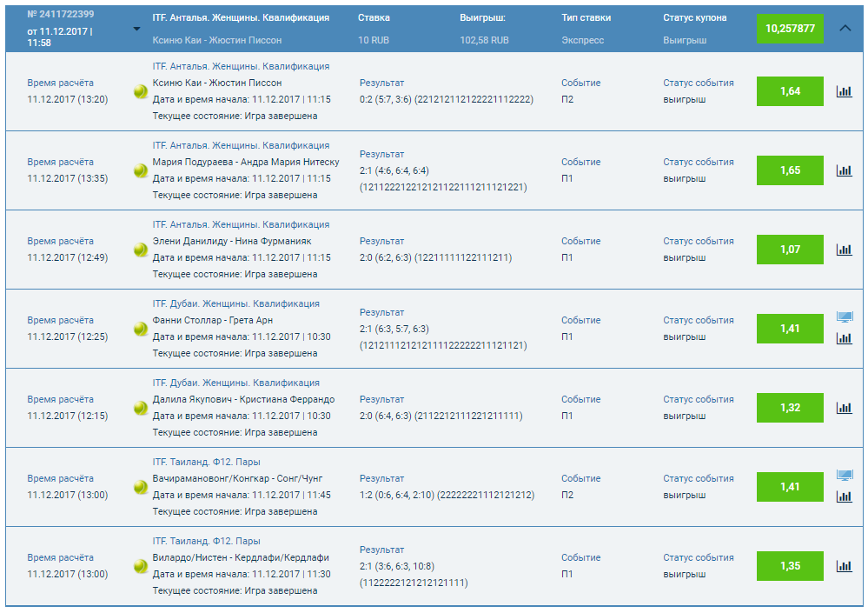Open statistics chart for Мария Подураева match
Image resolution: width=868 pixels, height=613 pixels.
(845, 170)
